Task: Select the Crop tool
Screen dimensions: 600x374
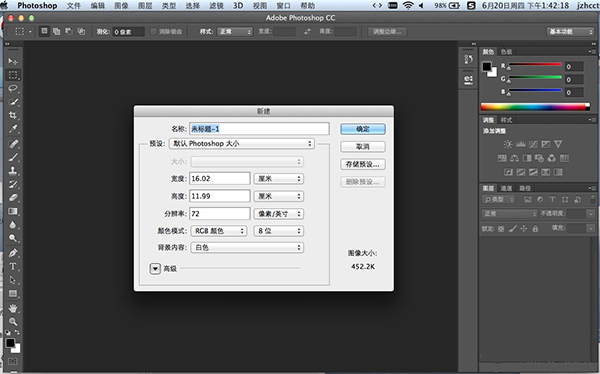Action: click(x=13, y=115)
